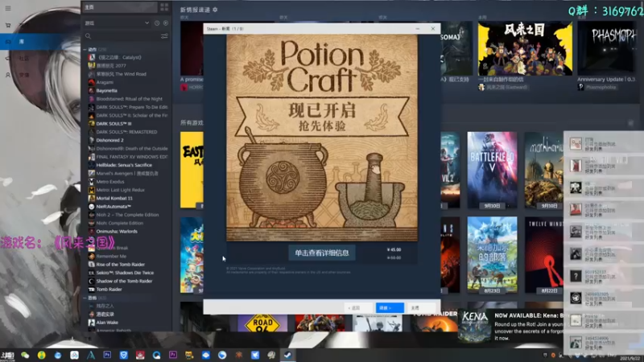Open the red-and-white box app in taskbar
The image size is (644, 362).
coord(140,355)
